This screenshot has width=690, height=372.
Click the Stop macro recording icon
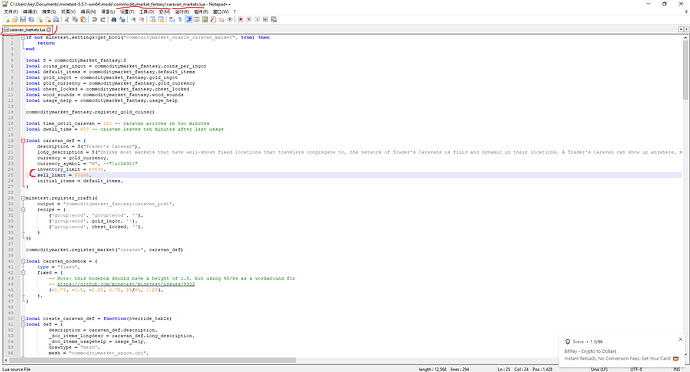(249, 19)
